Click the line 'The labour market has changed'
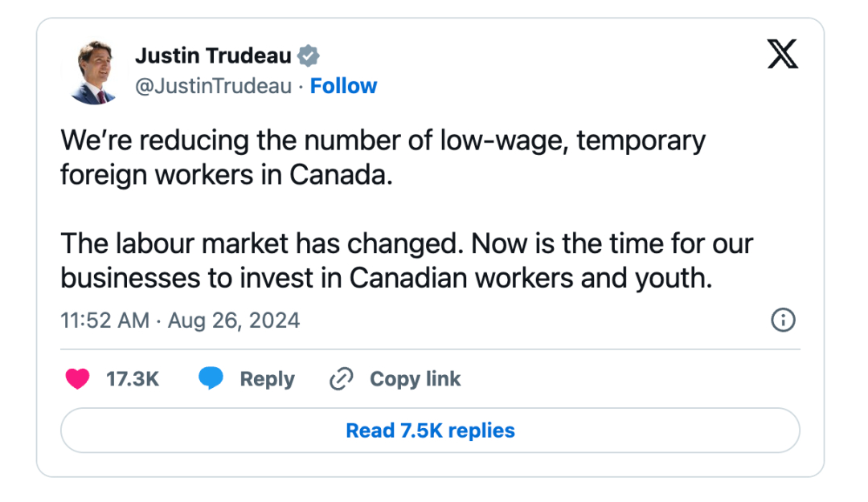 point(407,243)
